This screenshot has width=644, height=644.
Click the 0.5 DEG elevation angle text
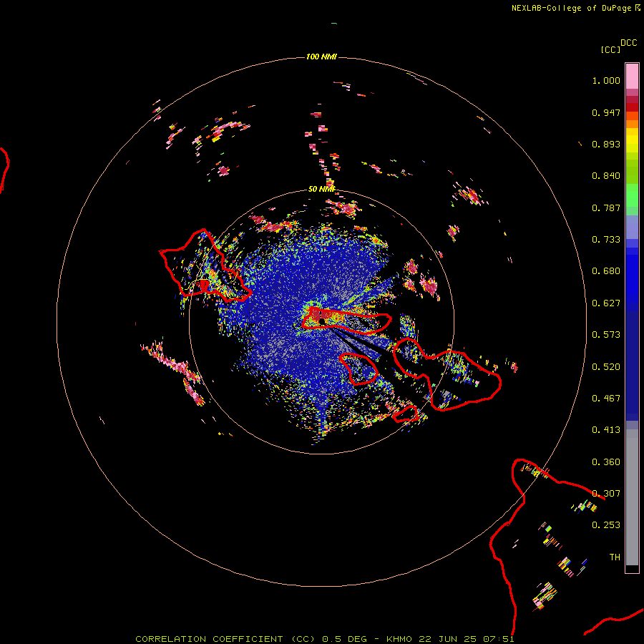[344, 639]
